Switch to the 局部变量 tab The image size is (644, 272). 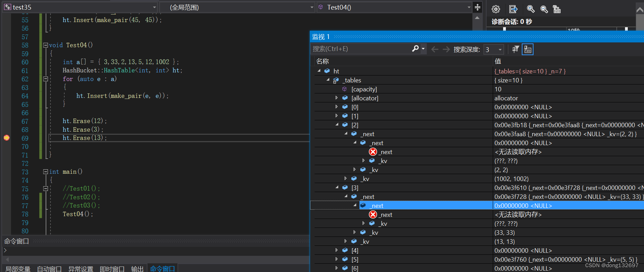tap(18, 269)
